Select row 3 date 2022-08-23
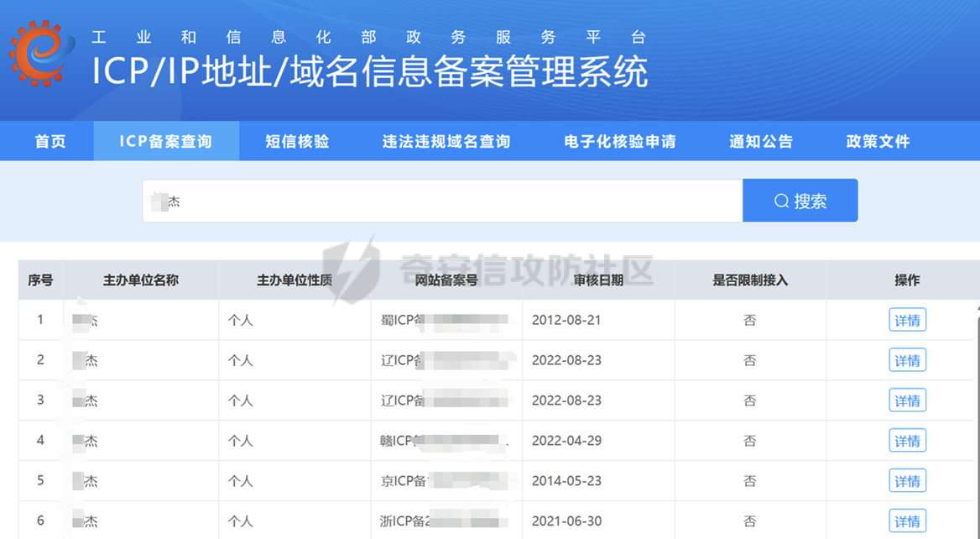 point(566,400)
